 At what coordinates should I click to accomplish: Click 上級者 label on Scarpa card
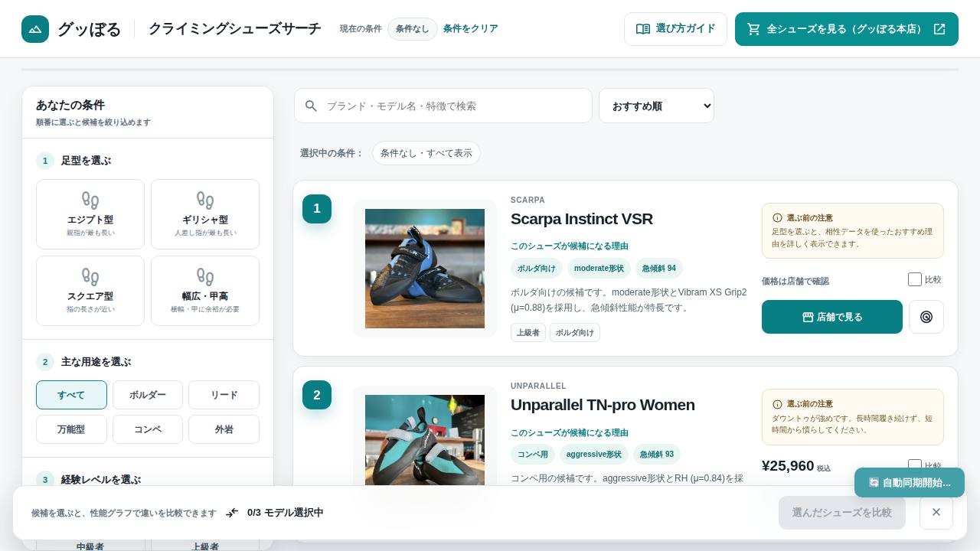click(x=528, y=333)
